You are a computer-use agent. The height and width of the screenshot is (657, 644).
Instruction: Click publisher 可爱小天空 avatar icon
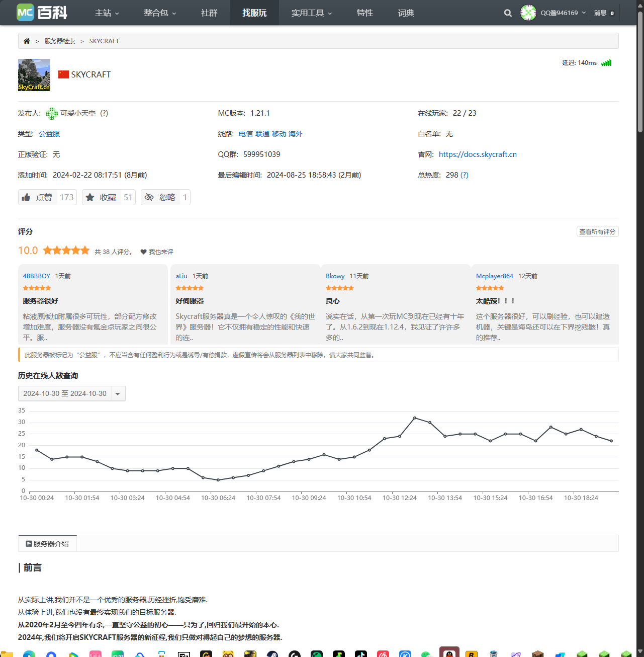pos(51,114)
